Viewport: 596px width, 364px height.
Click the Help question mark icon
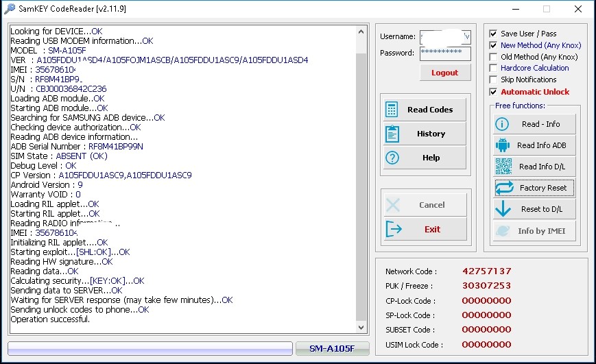(392, 158)
